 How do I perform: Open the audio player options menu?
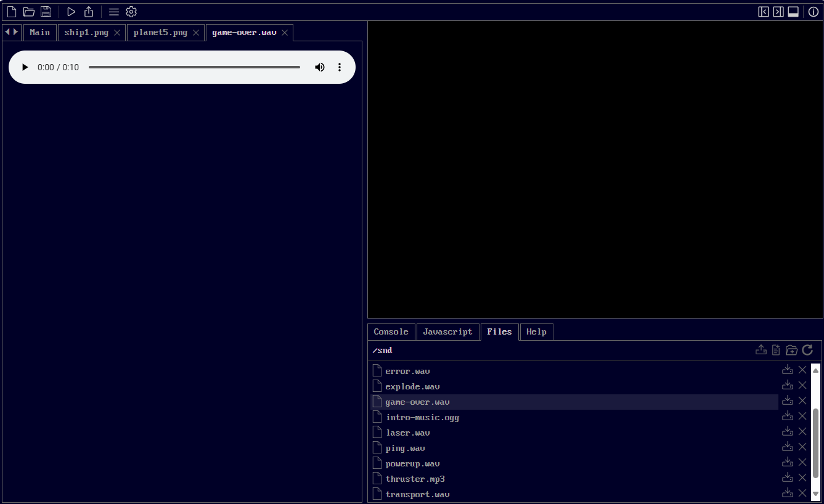point(340,67)
